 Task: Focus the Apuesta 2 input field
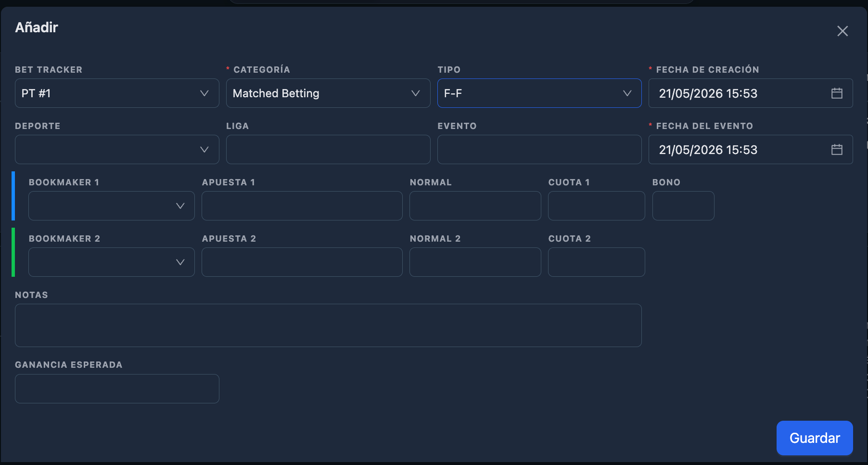(x=302, y=262)
